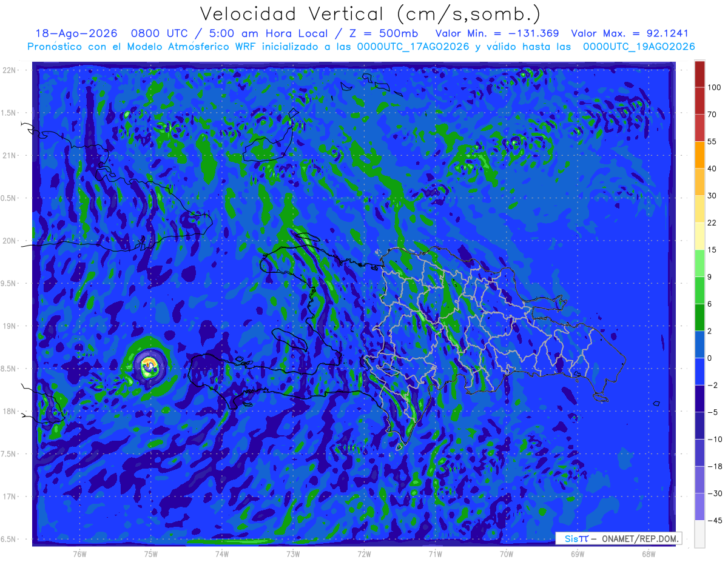
Task: Click the legend value '100'
Action: click(x=715, y=88)
